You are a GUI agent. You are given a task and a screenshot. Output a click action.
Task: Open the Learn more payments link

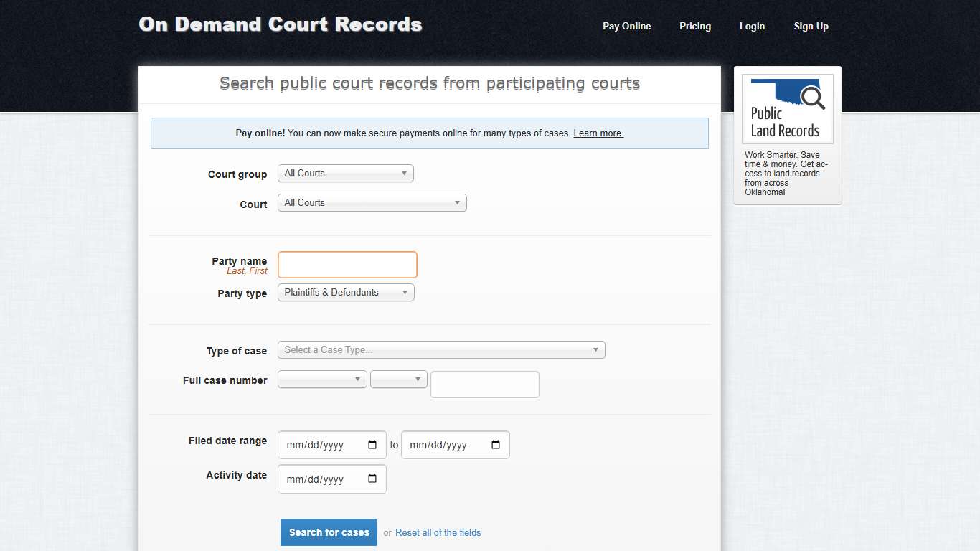(598, 133)
